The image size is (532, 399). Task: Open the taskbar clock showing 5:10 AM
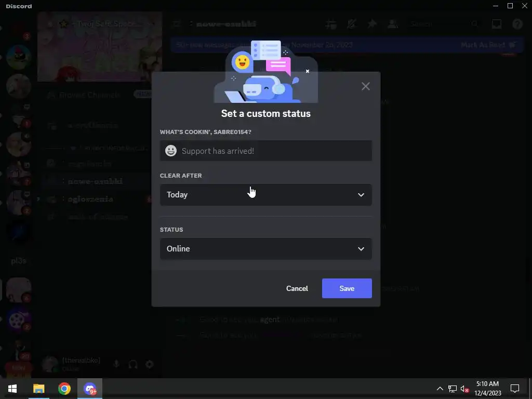487,389
